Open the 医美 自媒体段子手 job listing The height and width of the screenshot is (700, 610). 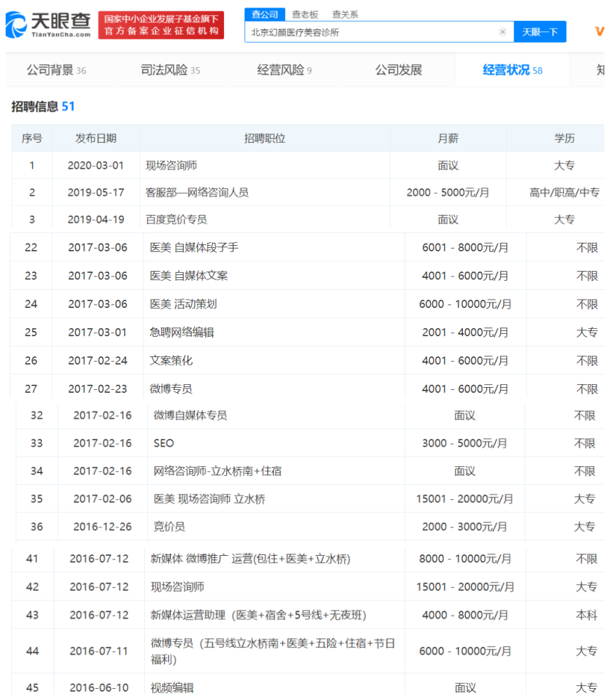(194, 248)
